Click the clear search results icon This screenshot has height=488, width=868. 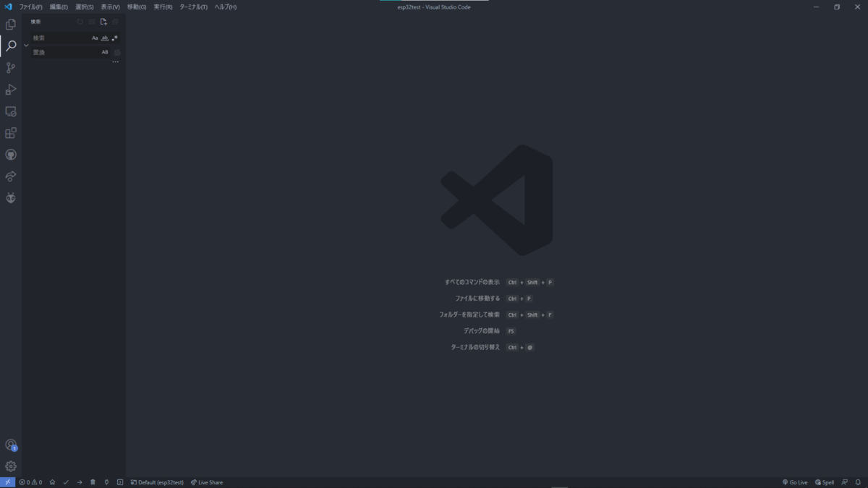click(92, 22)
